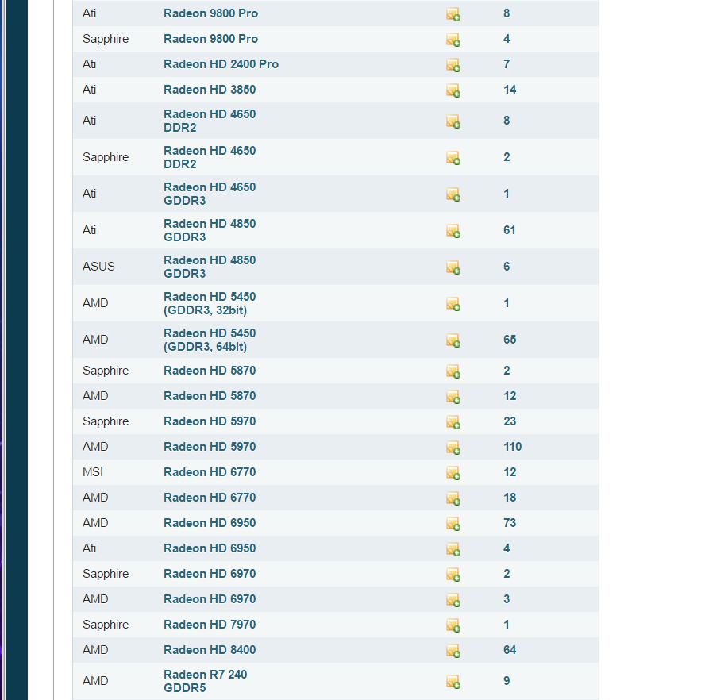Click the add icon for Radeon HD 3850
The width and height of the screenshot is (728, 700).
453,90
